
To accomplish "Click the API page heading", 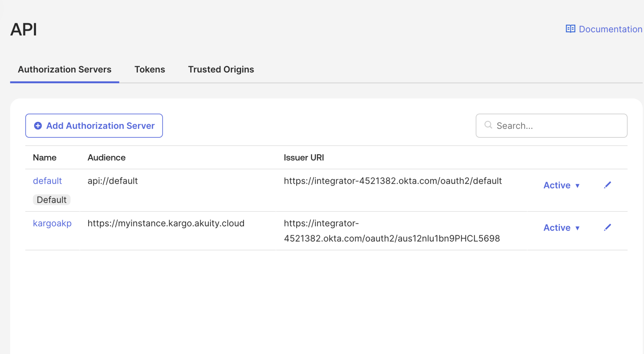I will point(24,30).
